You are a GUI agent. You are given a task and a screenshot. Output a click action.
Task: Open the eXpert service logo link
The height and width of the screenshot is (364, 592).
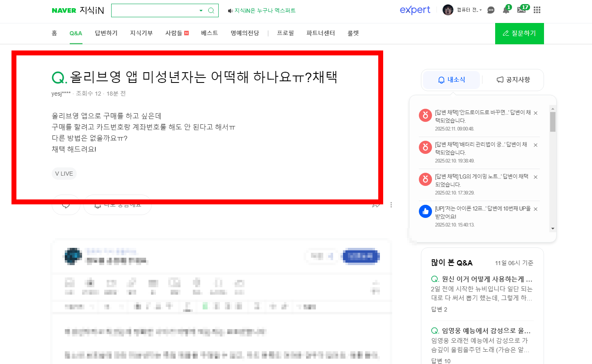[415, 10]
